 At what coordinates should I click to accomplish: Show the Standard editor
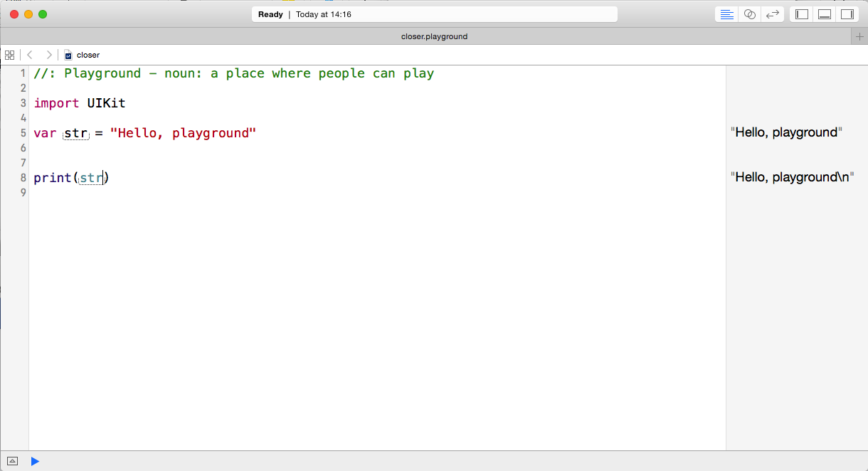point(726,14)
